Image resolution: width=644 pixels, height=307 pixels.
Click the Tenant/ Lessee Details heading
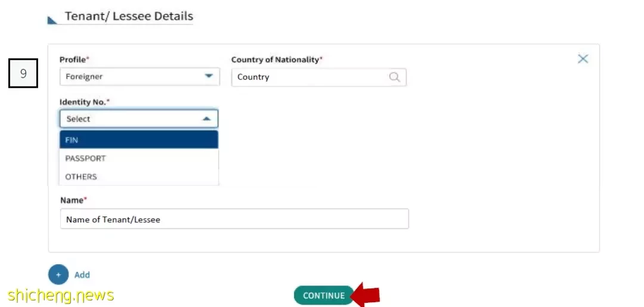[x=129, y=17]
